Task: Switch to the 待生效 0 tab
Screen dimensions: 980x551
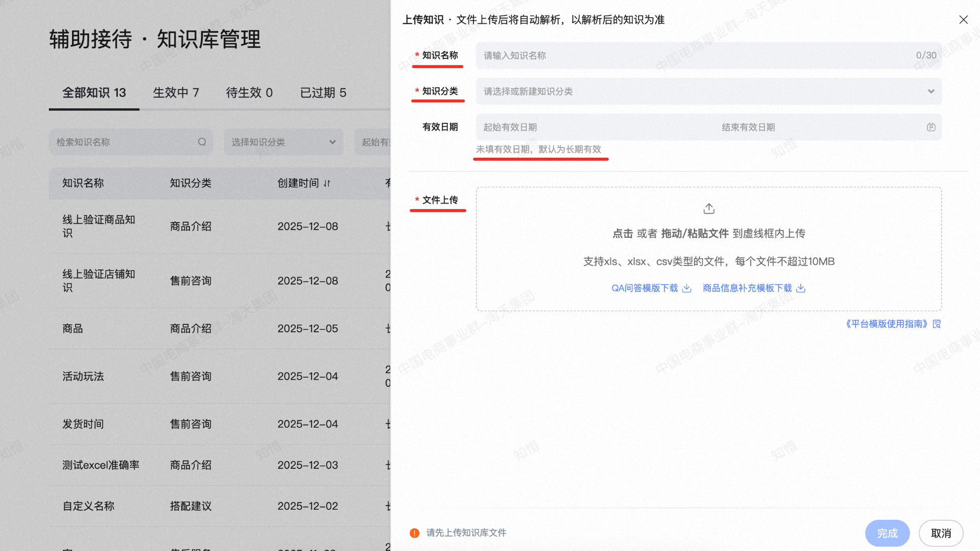Action: [x=249, y=93]
